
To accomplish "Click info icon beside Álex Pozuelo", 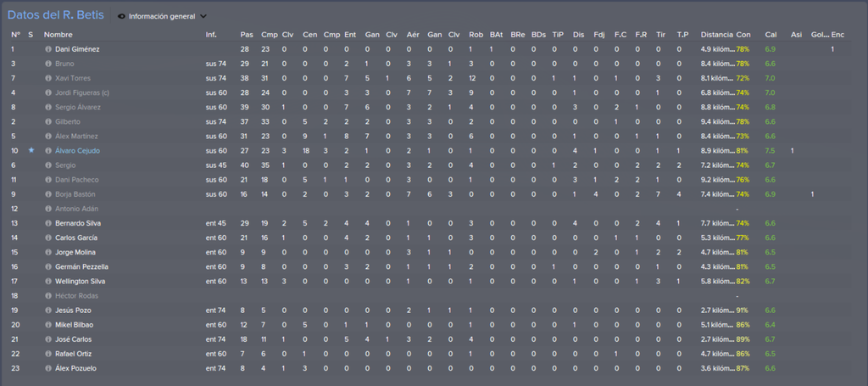I will (48, 368).
